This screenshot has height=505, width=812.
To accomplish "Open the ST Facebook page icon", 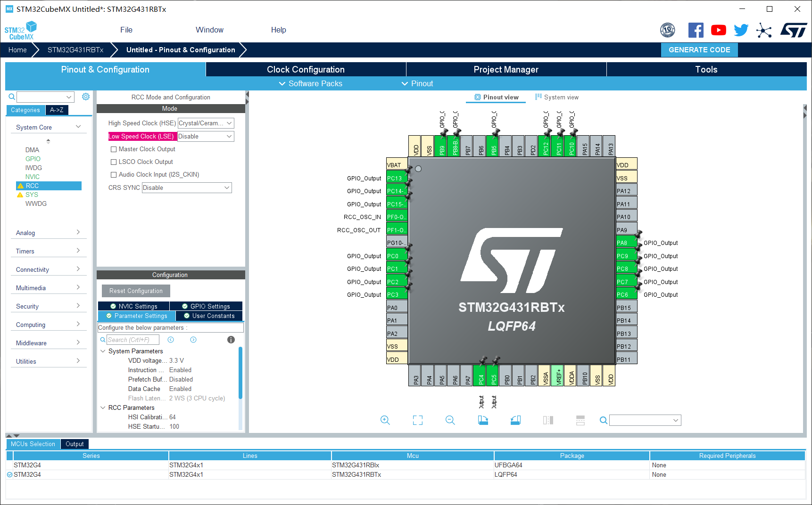I will pyautogui.click(x=696, y=30).
